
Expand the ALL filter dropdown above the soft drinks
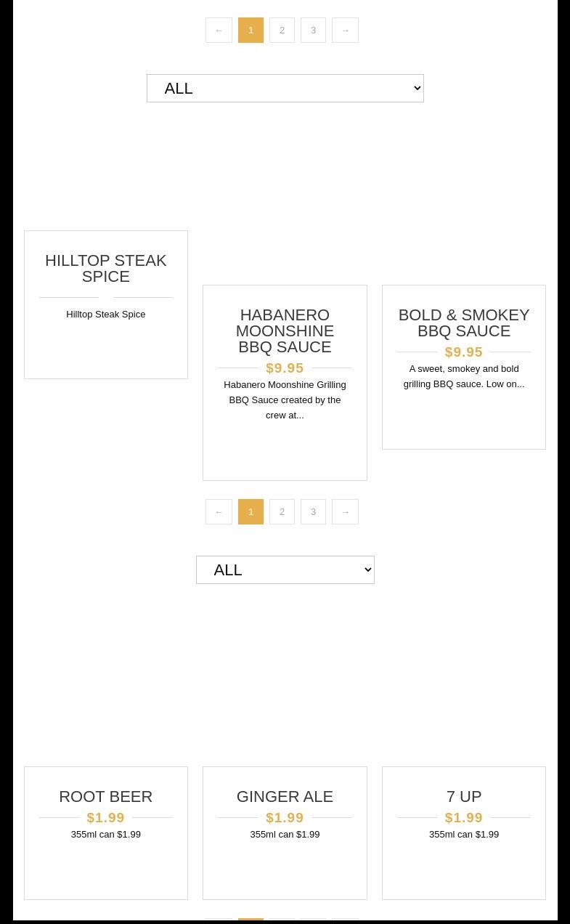click(x=285, y=570)
